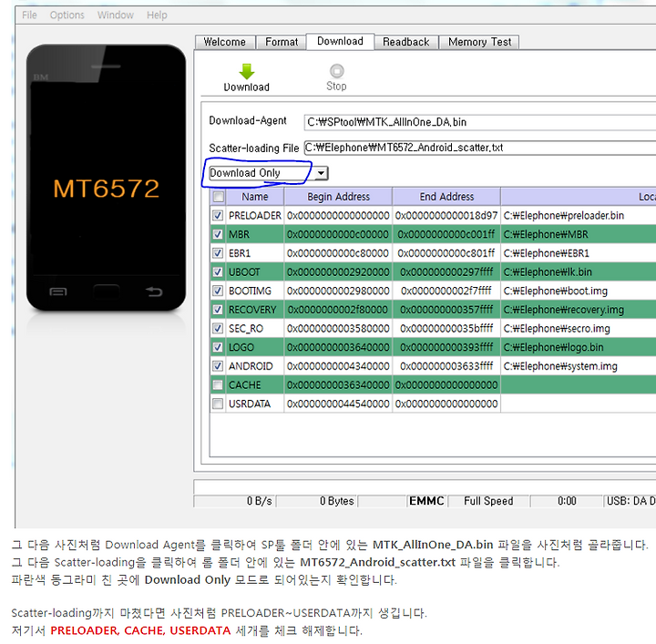Viewport: 656px width, 644px height.
Task: Click the download progress bar
Action: [x=425, y=487]
